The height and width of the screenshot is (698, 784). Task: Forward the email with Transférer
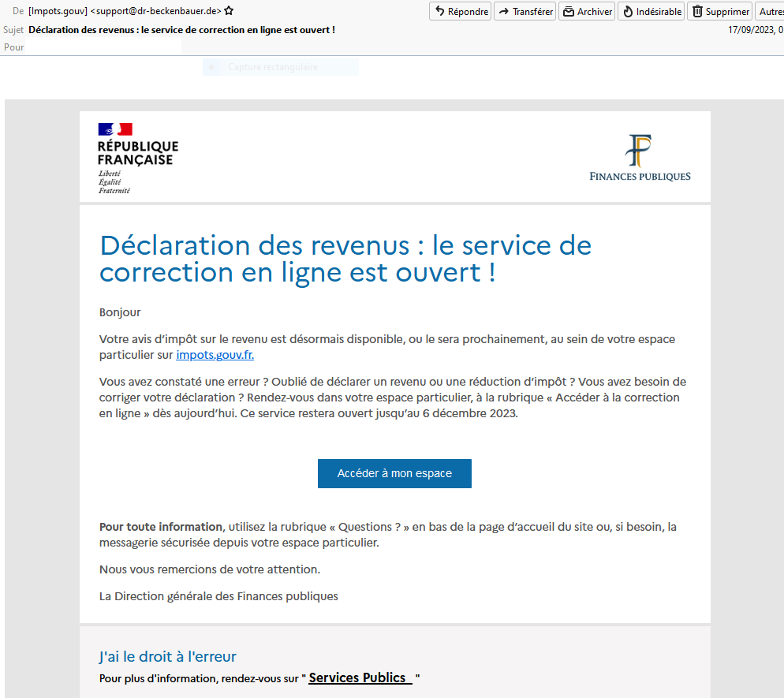click(x=525, y=12)
